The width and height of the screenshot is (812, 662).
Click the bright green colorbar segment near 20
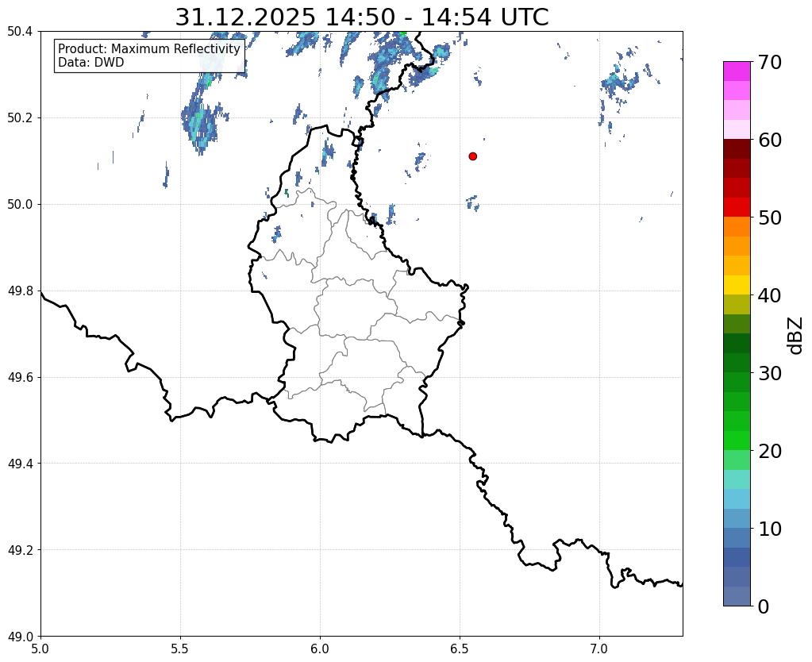click(737, 441)
